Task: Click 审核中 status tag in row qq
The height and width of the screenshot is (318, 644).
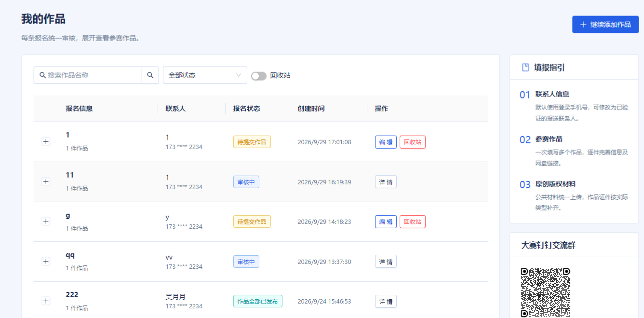Action: pyautogui.click(x=246, y=262)
